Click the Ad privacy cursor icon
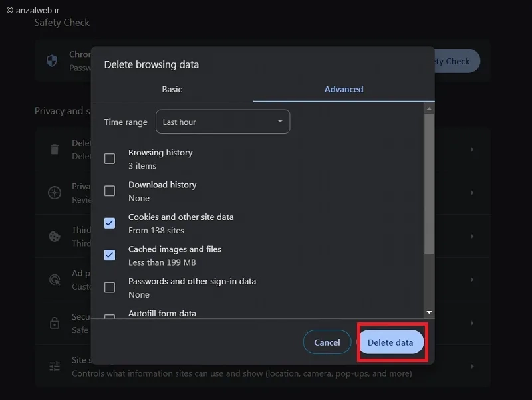Viewport: 532px width, 400px height. pyautogui.click(x=55, y=280)
